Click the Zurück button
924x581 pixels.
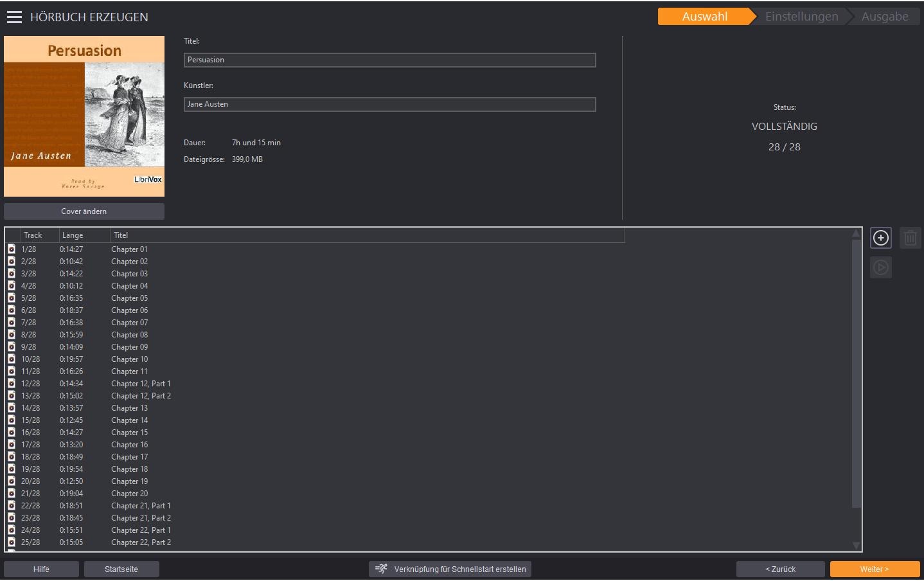click(x=781, y=569)
